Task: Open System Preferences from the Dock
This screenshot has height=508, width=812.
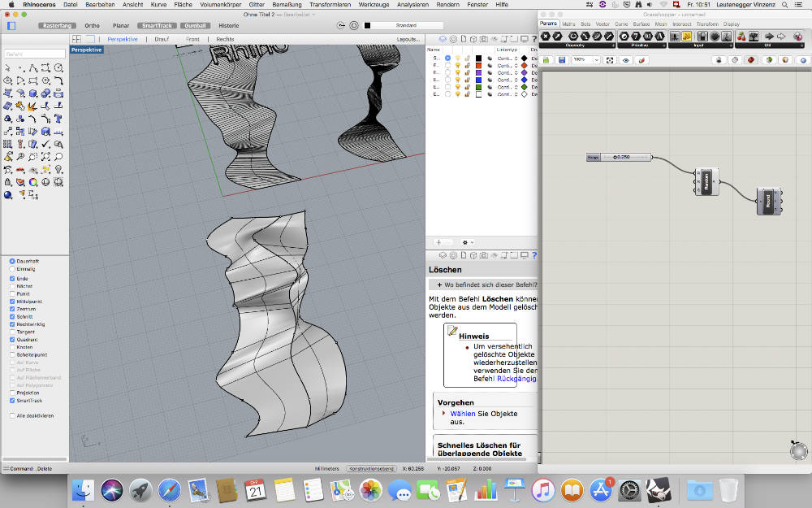Action: tap(630, 490)
